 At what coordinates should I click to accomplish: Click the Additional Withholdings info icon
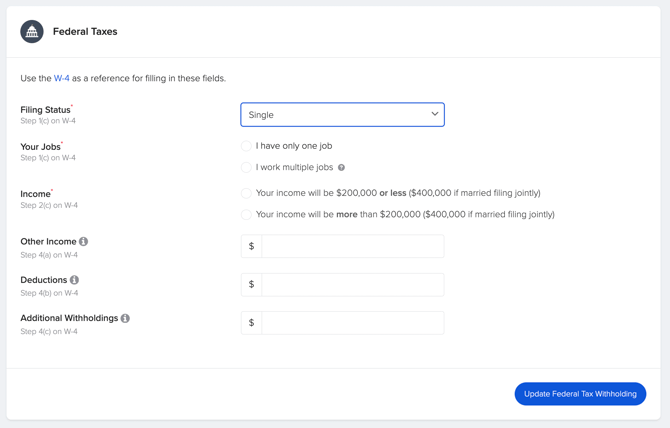pyautogui.click(x=125, y=318)
